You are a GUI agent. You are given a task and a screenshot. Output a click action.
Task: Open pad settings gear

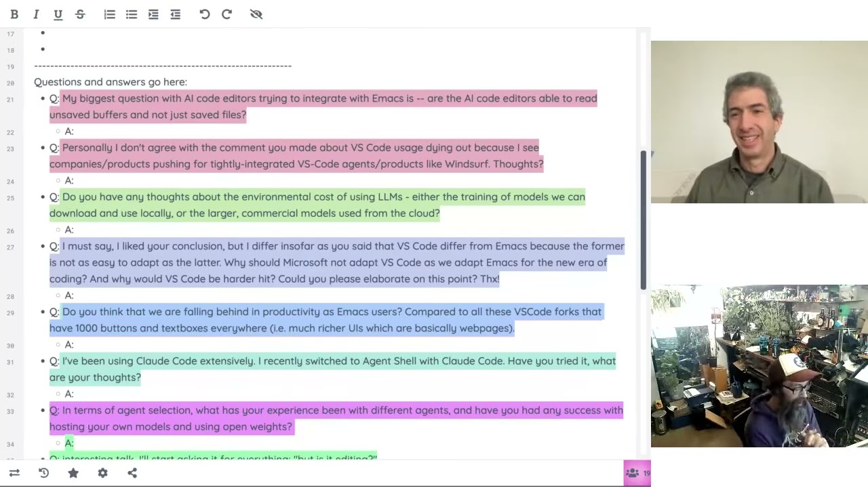tap(102, 473)
